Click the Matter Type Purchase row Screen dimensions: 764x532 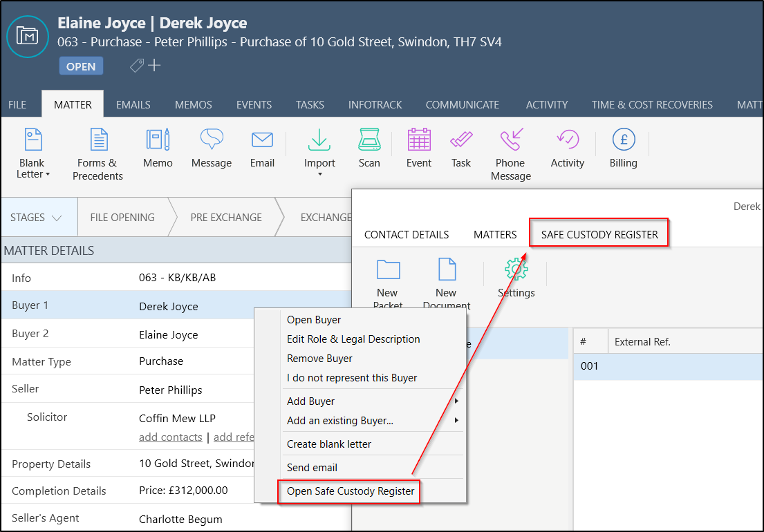pos(128,361)
